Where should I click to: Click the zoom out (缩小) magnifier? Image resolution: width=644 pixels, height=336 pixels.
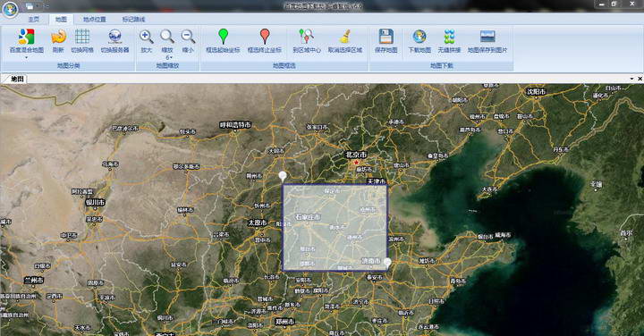click(188, 37)
